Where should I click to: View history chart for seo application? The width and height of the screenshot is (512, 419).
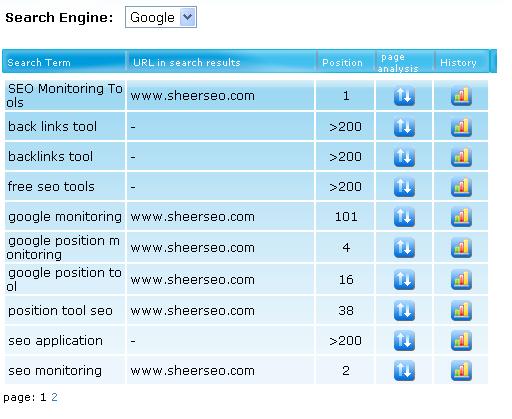pyautogui.click(x=461, y=341)
